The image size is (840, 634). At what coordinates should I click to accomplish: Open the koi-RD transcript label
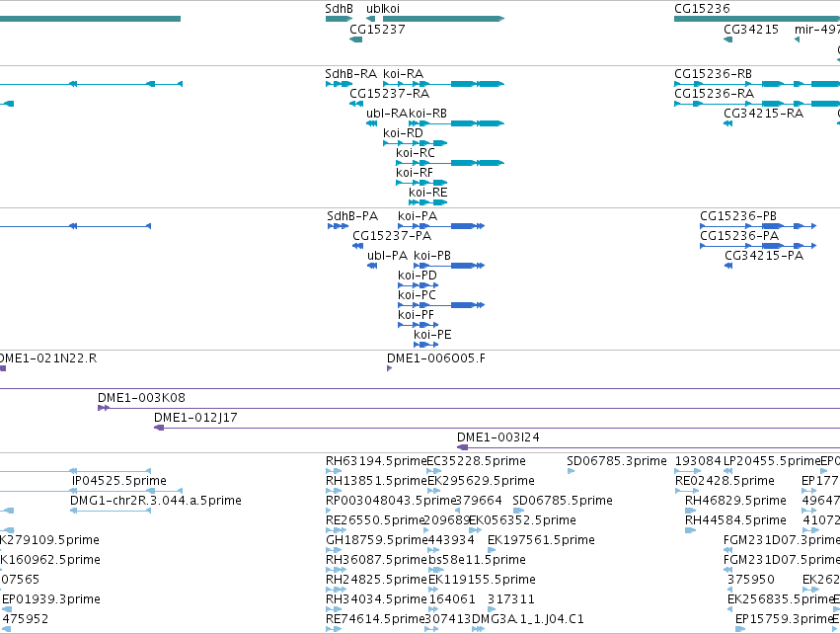pyautogui.click(x=403, y=133)
